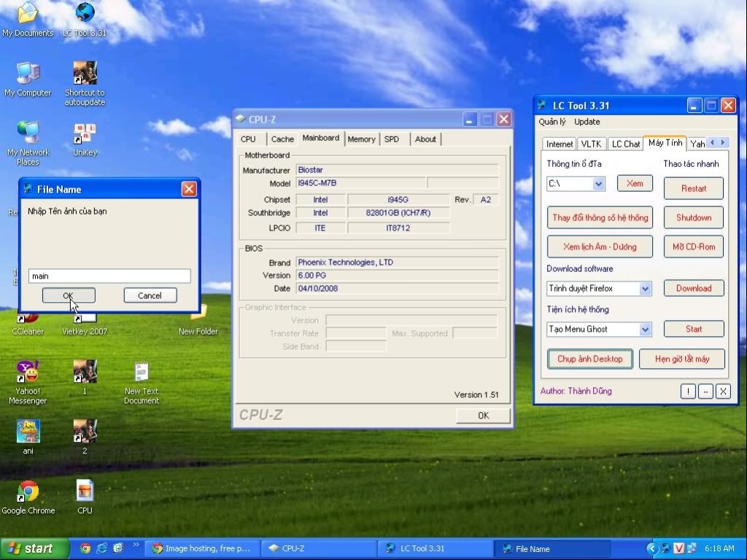
Task: Open the LC Tool 3.31 desktop shortcut
Action: click(x=85, y=19)
